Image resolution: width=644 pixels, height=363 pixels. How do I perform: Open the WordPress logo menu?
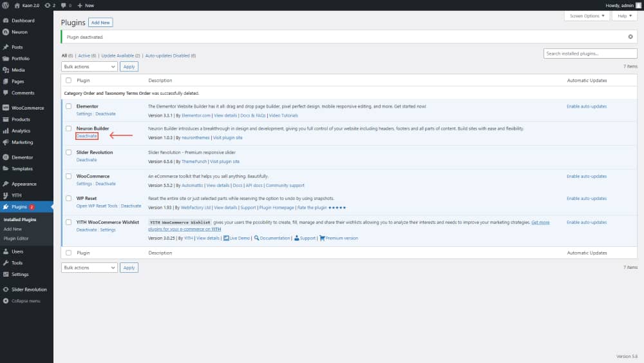point(5,5)
